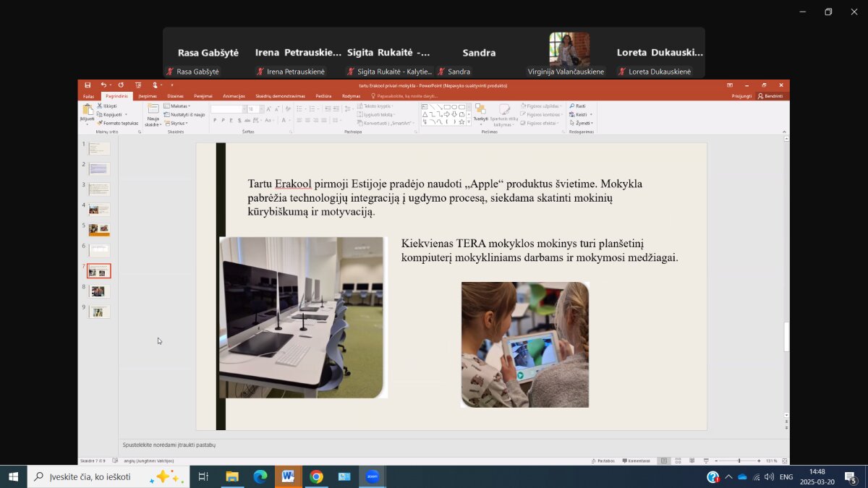Toggle bullet list in paragraph group
Viewport: 868px width, 488px height.
pyautogui.click(x=298, y=109)
